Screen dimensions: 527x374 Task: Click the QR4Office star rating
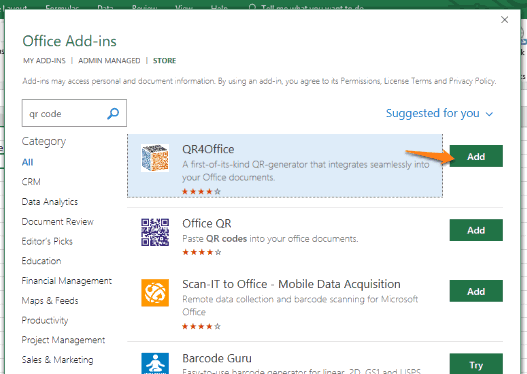point(201,192)
